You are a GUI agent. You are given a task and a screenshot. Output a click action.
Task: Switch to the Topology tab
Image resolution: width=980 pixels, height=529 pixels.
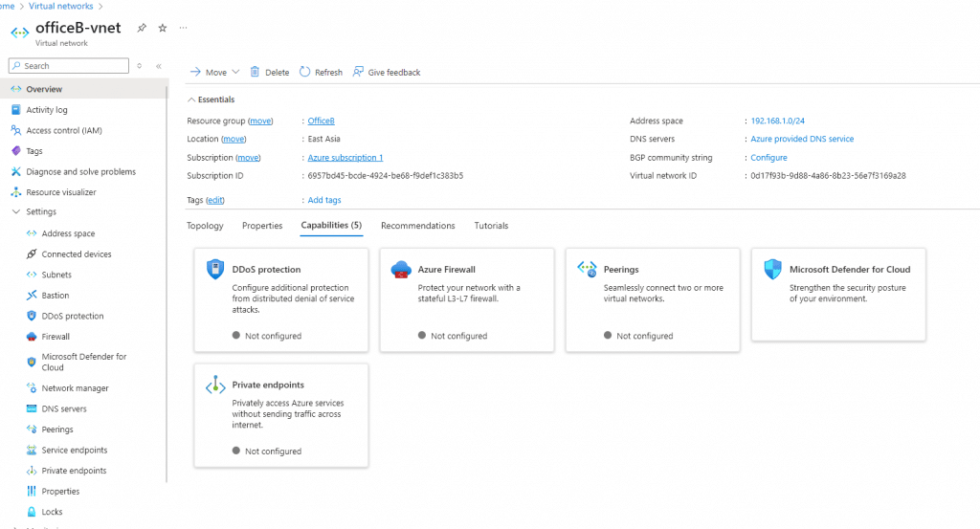205,226
